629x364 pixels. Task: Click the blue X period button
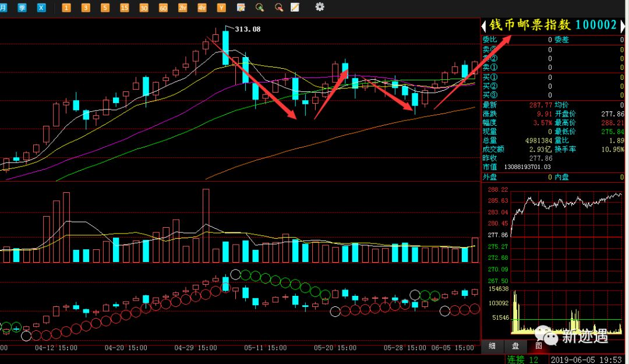tap(41, 8)
